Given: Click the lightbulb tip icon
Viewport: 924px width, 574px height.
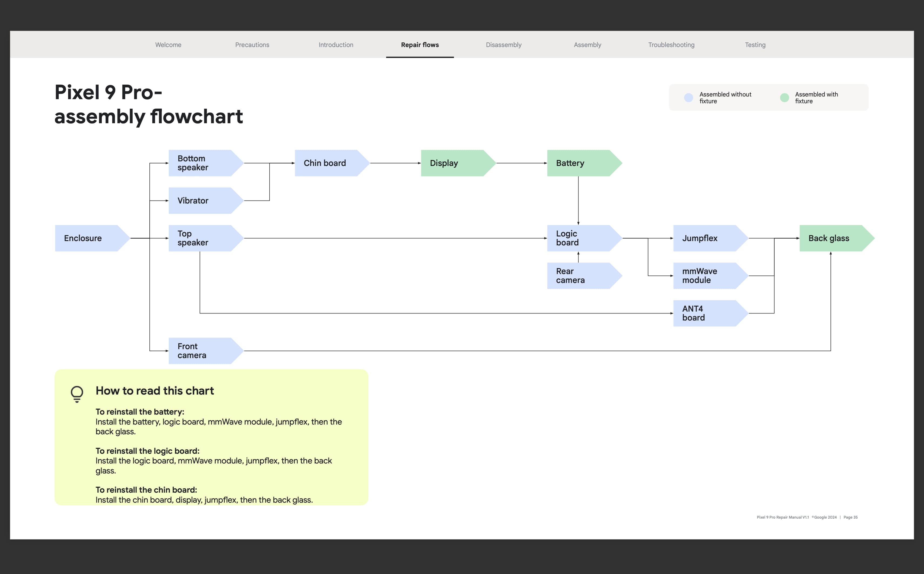Looking at the screenshot, I should 77,394.
